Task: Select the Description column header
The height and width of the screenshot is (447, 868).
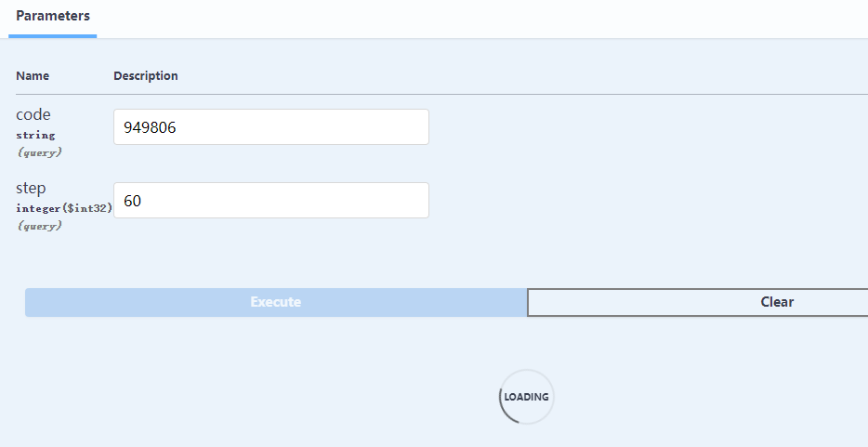Action: (146, 76)
